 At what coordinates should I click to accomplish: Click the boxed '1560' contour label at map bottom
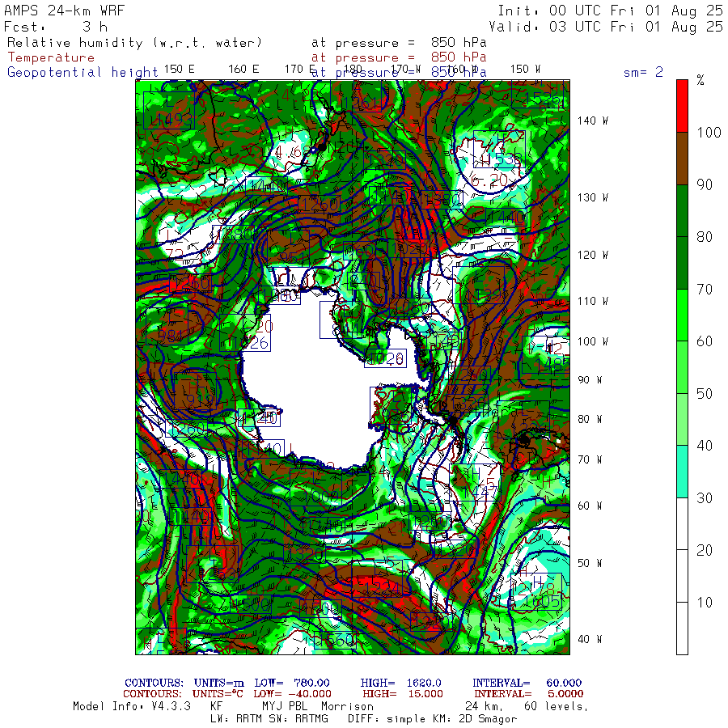(x=335, y=641)
